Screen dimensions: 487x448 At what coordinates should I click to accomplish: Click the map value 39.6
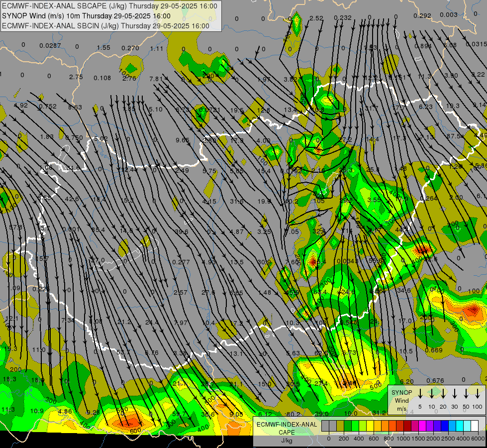tap(182, 231)
